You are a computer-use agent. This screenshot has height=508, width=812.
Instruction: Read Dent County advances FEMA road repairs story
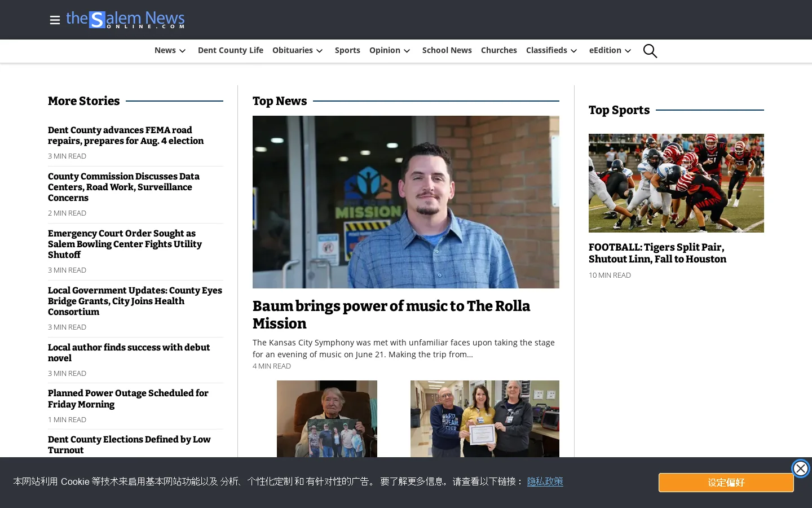(x=126, y=135)
